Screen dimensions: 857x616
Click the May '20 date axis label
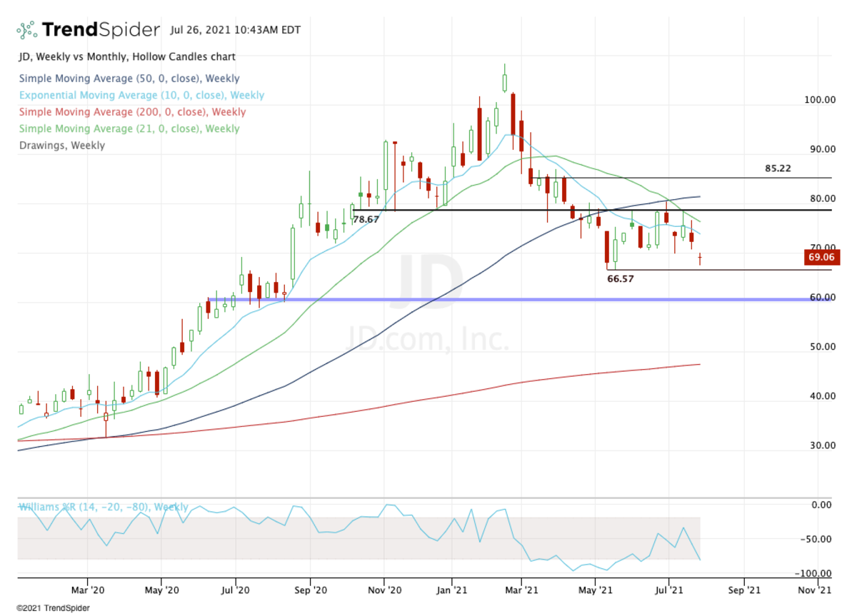(x=161, y=590)
